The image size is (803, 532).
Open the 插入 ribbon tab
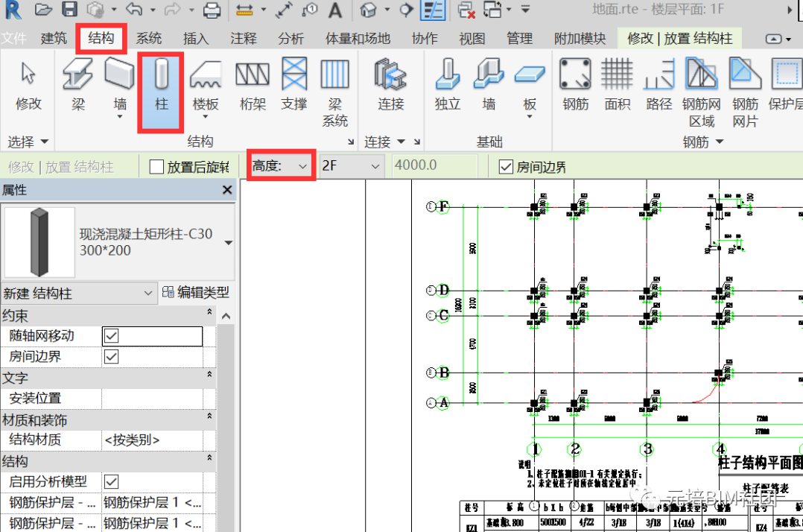coord(196,39)
